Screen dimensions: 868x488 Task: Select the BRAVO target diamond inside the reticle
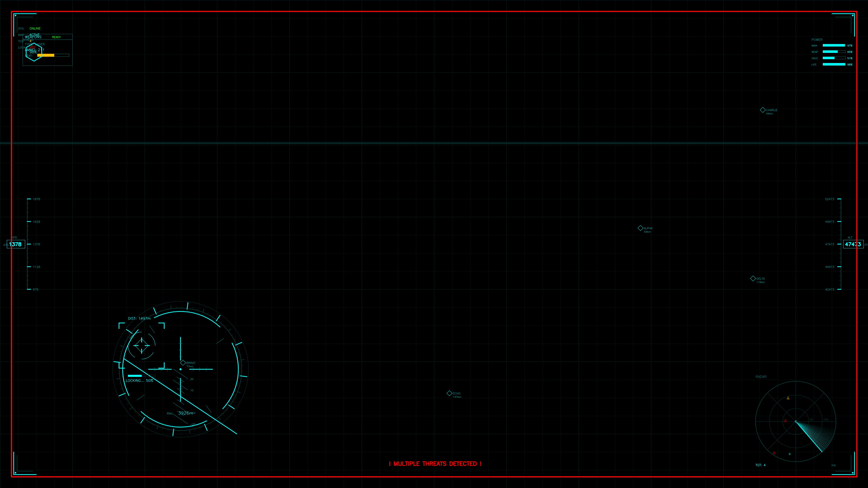pos(183,362)
